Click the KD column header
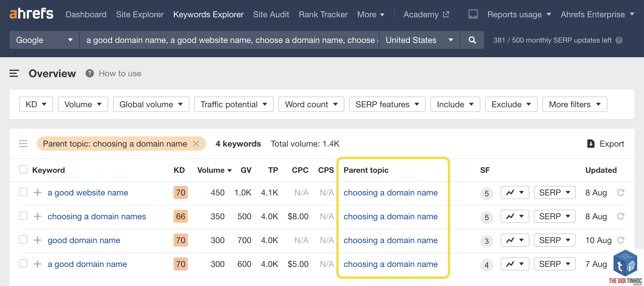The image size is (644, 286). click(179, 170)
